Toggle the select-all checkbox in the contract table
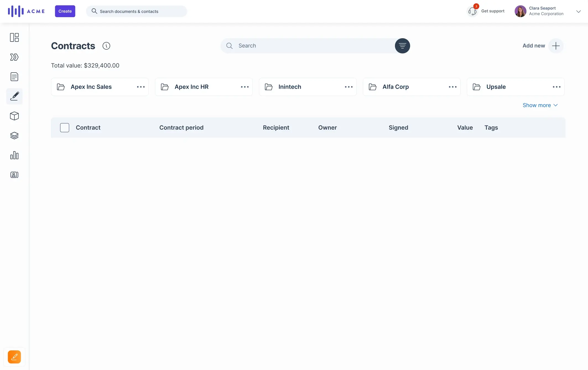 click(64, 128)
